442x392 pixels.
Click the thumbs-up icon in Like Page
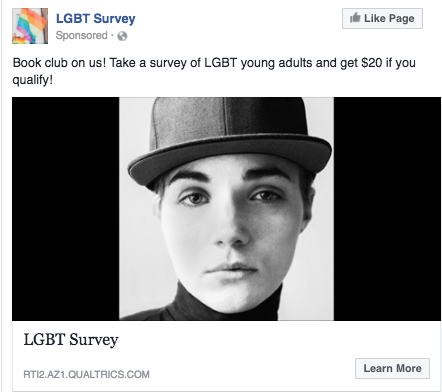click(x=355, y=17)
